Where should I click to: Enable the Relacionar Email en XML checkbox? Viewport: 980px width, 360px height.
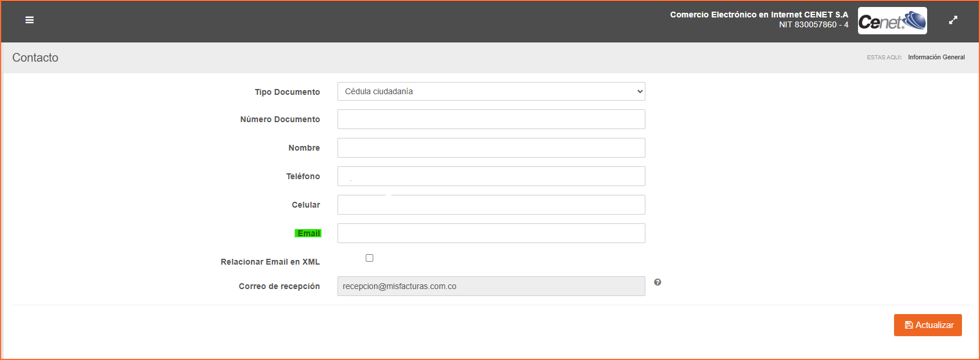tap(369, 258)
